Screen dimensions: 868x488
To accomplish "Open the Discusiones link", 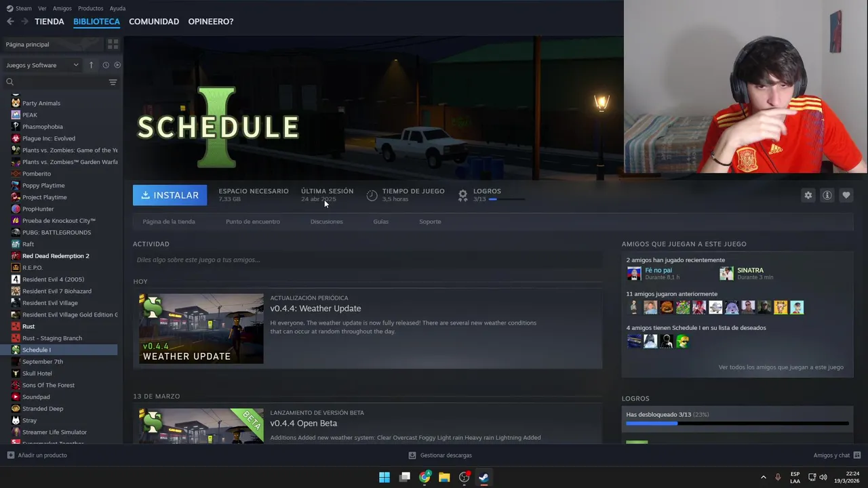I will (327, 222).
